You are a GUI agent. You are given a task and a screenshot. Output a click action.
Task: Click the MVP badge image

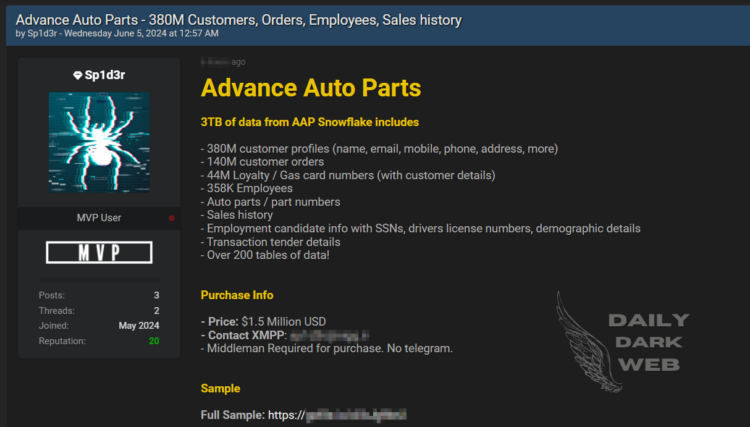tap(99, 252)
